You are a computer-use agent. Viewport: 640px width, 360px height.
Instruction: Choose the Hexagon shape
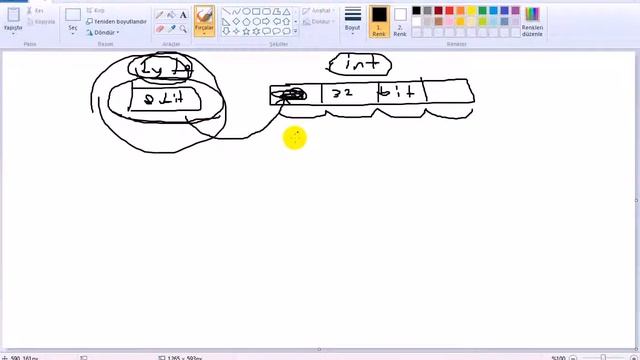click(256, 22)
